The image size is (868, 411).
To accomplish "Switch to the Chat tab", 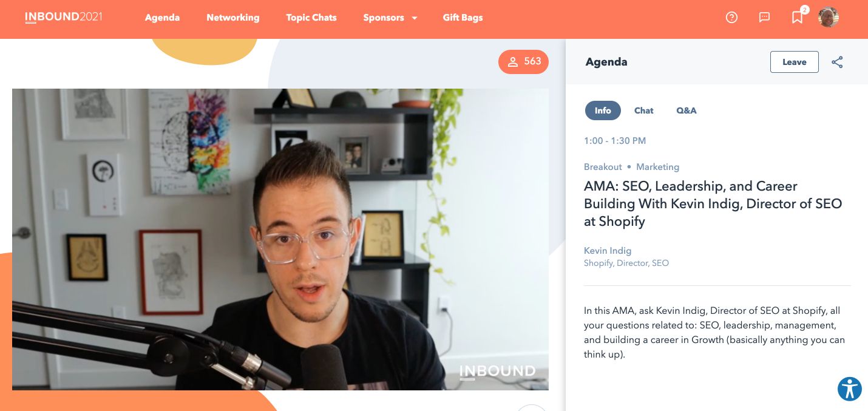I will coord(644,110).
